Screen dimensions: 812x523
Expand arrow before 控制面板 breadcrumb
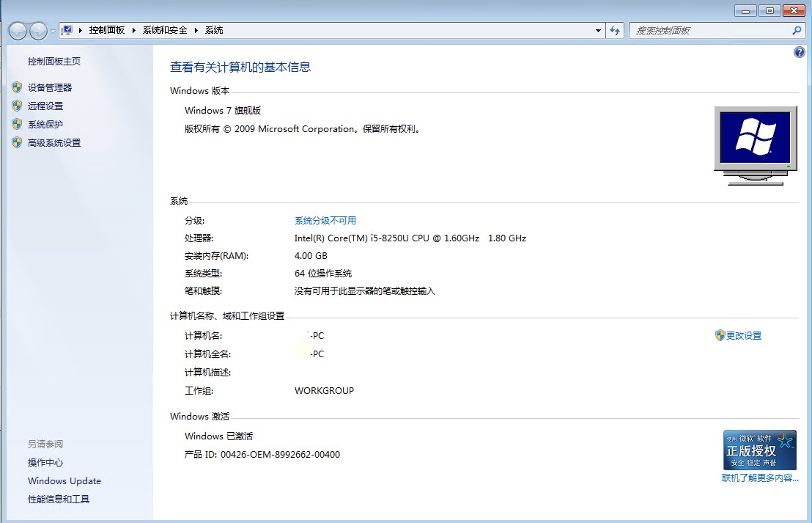coord(81,31)
